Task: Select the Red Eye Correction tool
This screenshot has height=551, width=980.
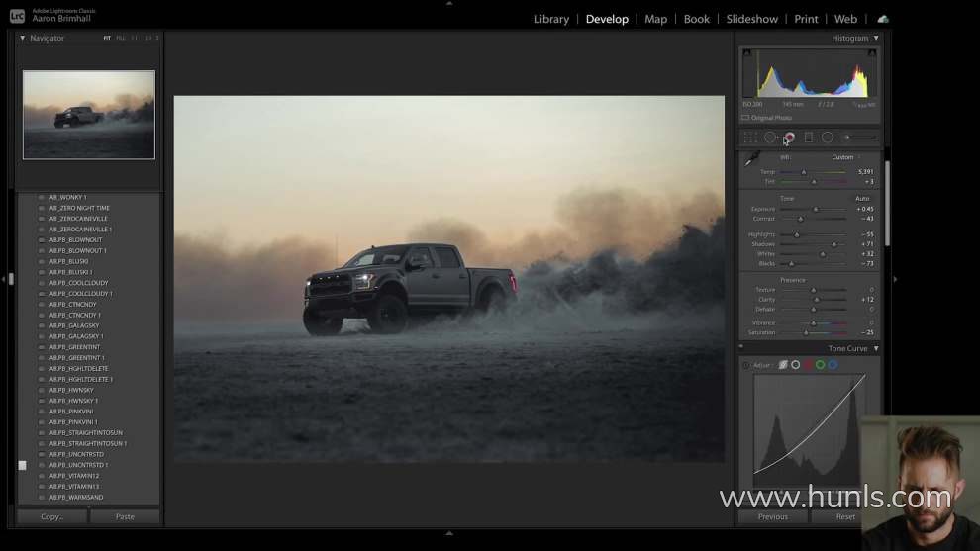Action: tap(789, 138)
